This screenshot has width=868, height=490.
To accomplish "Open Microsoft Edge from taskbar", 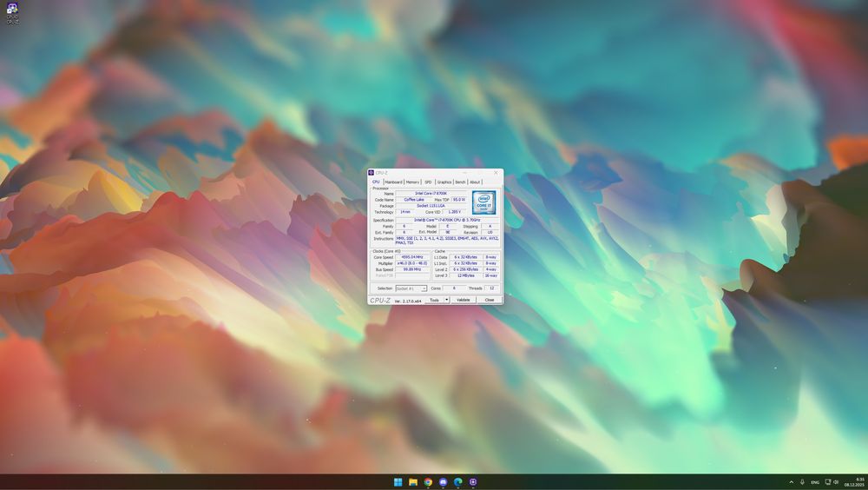I will click(457, 482).
